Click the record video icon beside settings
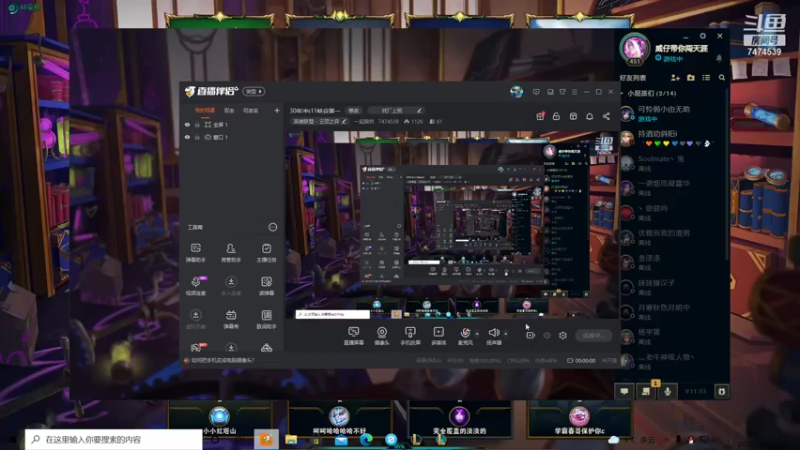This screenshot has height=450, width=800. pos(530,335)
